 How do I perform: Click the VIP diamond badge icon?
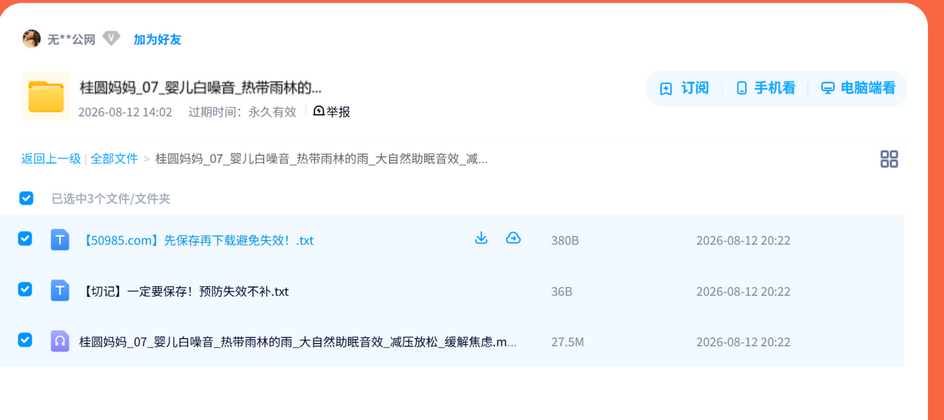(x=111, y=39)
